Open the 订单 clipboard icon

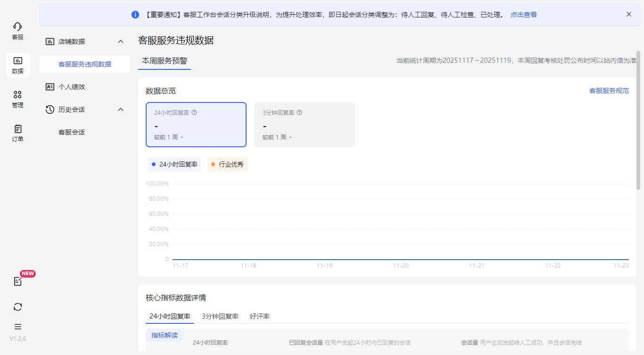point(17,128)
